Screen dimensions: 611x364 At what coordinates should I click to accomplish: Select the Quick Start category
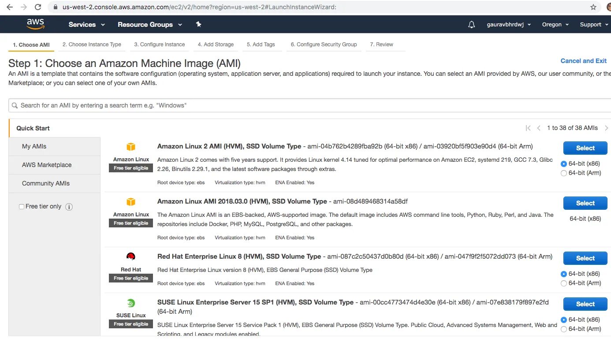pyautogui.click(x=55, y=128)
